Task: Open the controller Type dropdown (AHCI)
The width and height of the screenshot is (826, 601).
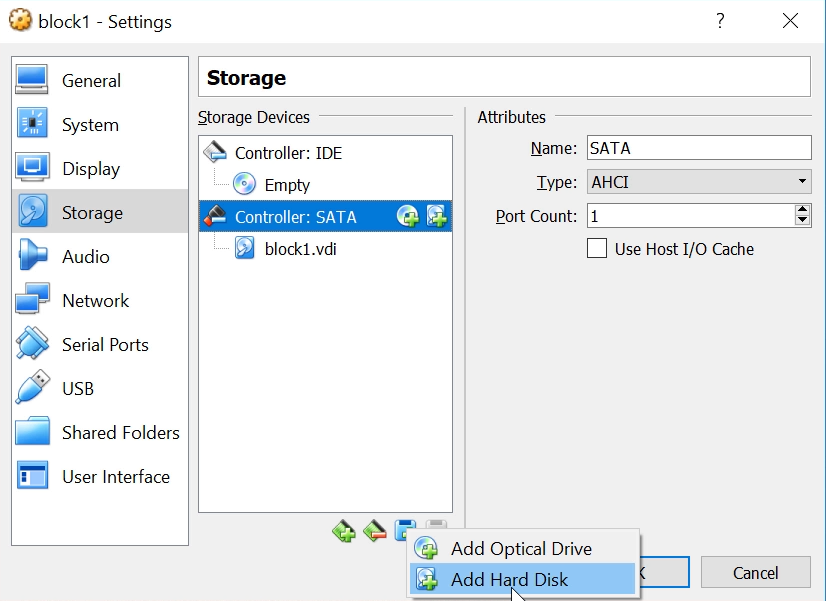Action: pyautogui.click(x=698, y=183)
